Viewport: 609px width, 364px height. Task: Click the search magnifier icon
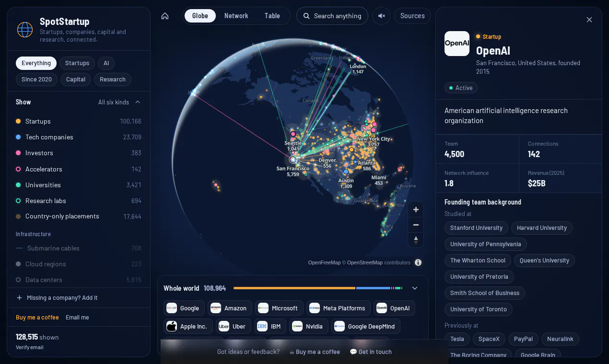click(x=306, y=16)
